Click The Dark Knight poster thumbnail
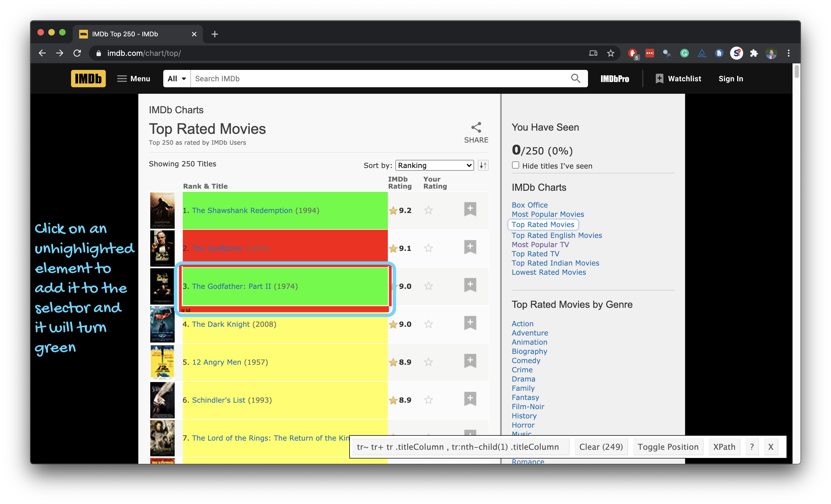Viewport: 831px width, 504px height. click(x=162, y=324)
